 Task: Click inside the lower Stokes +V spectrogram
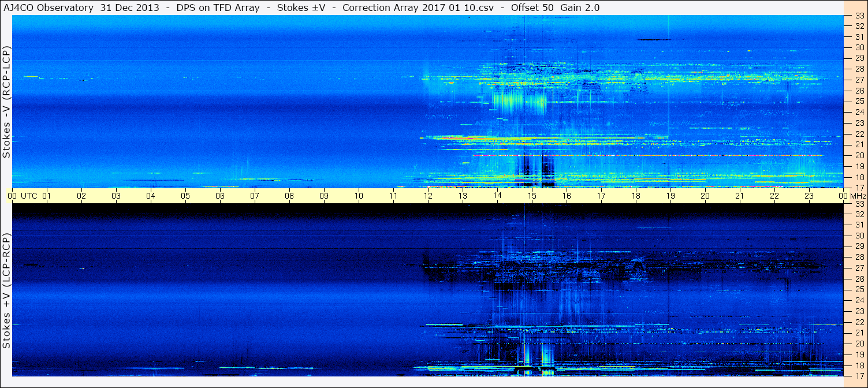coord(428,290)
